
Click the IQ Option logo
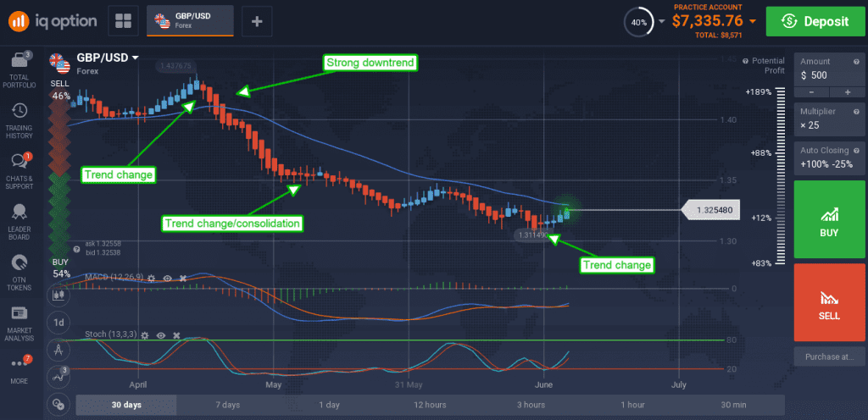click(x=53, y=21)
